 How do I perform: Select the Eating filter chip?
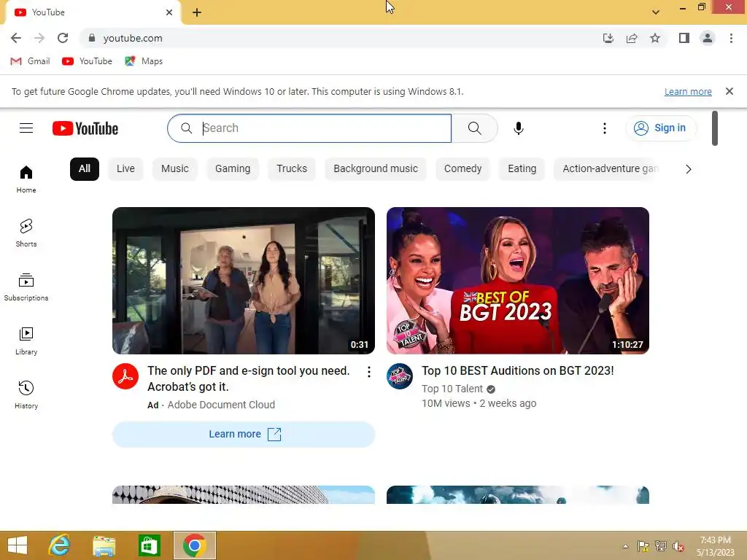[522, 169]
